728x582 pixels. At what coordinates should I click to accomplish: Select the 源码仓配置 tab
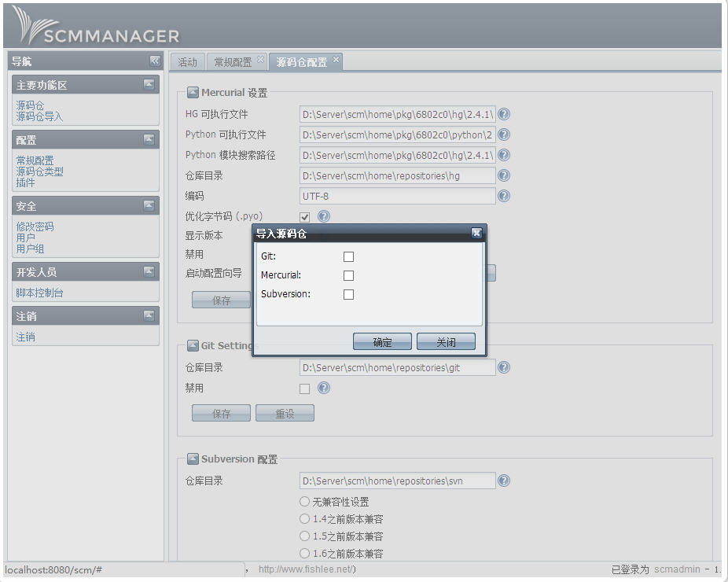[302, 62]
